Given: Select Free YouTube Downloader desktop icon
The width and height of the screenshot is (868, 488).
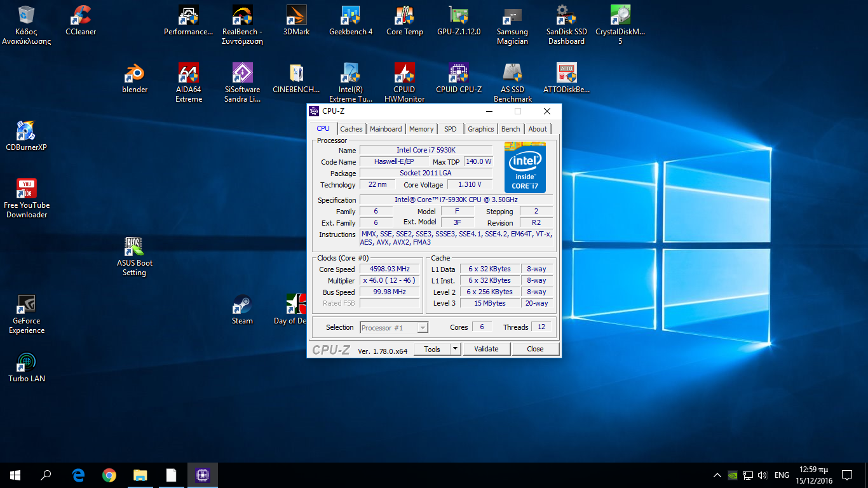Looking at the screenshot, I should click(x=27, y=198).
